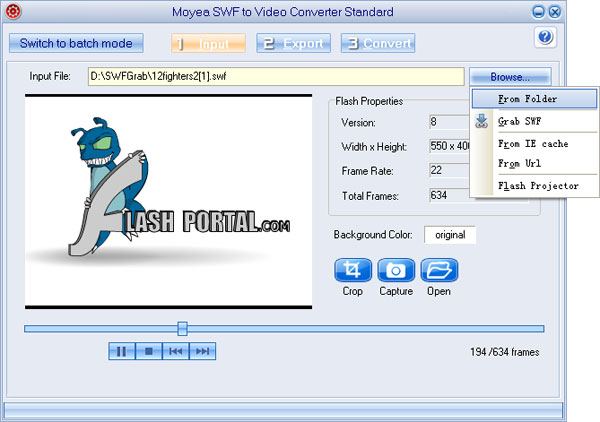The width and height of the screenshot is (600, 422).
Task: Minimize the converter window
Action: 538,12
